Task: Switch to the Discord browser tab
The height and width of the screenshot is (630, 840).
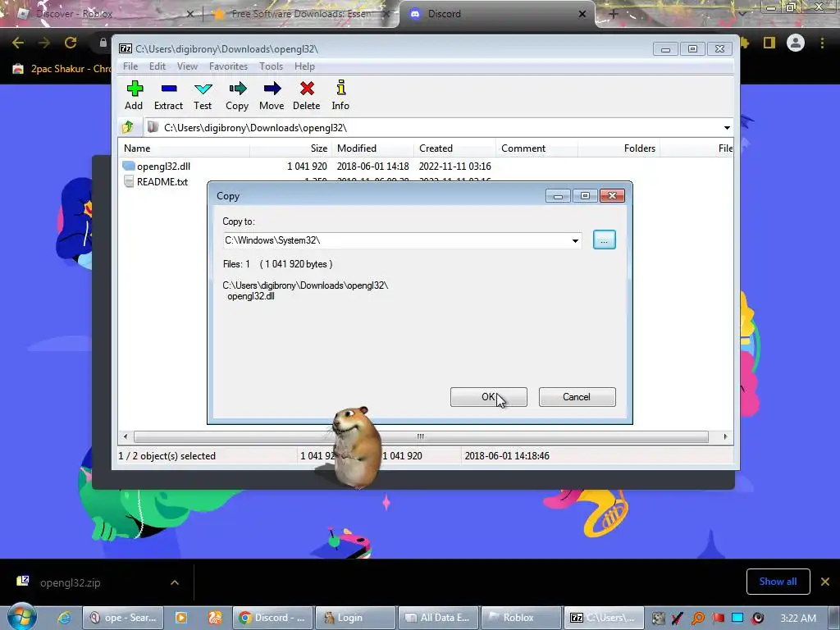Action: pos(495,14)
